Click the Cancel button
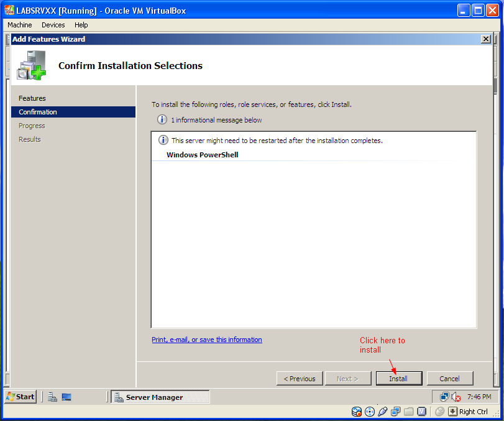This screenshot has height=421, width=504. [x=450, y=379]
